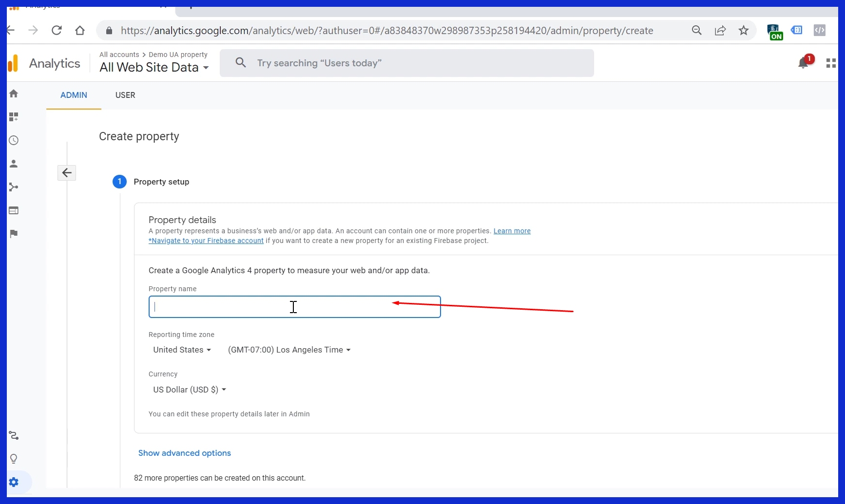
Task: Click the Currency label
Action: coord(163,374)
